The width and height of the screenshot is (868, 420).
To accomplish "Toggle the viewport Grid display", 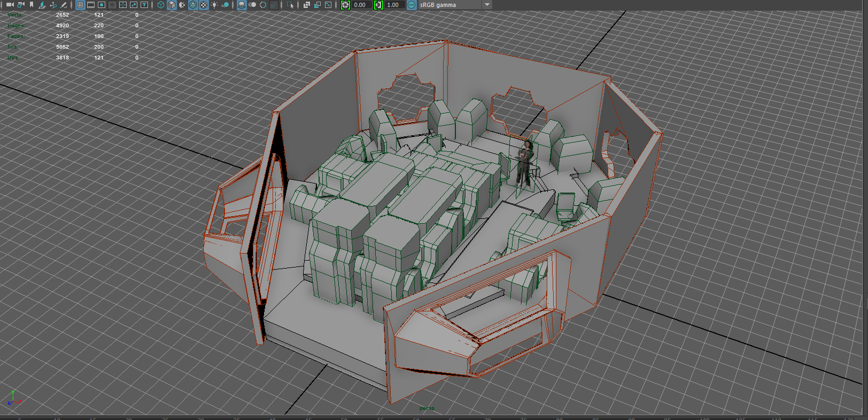I will coord(80,5).
